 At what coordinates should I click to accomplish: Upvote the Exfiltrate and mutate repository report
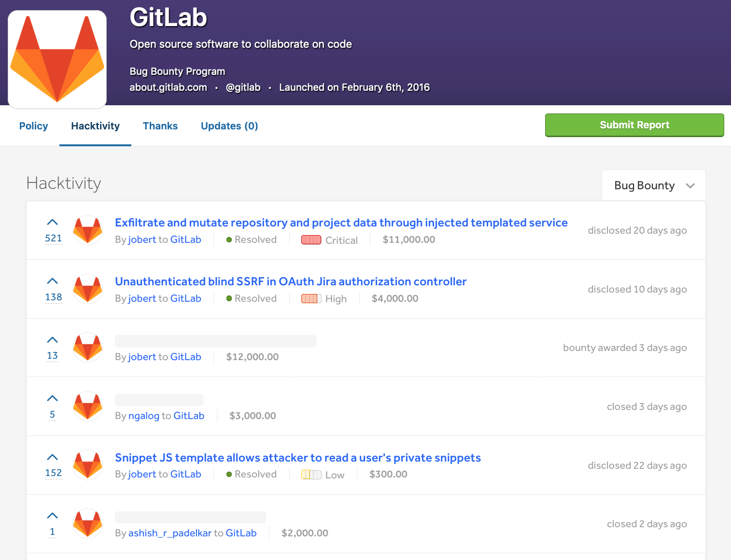(53, 223)
